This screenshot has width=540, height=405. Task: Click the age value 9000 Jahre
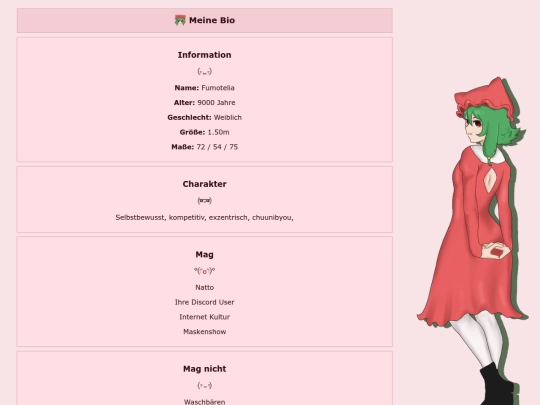pos(216,103)
